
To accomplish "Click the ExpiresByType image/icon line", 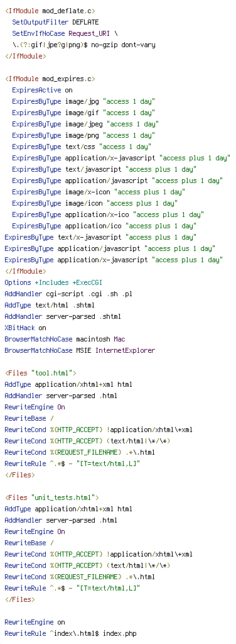I will coord(95,203).
